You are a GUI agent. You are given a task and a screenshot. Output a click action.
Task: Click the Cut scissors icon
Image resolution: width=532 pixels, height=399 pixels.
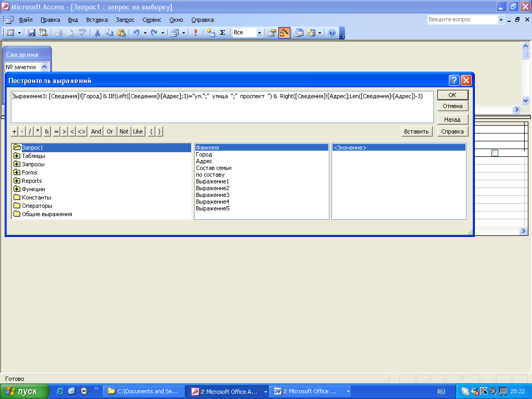pyautogui.click(x=97, y=33)
